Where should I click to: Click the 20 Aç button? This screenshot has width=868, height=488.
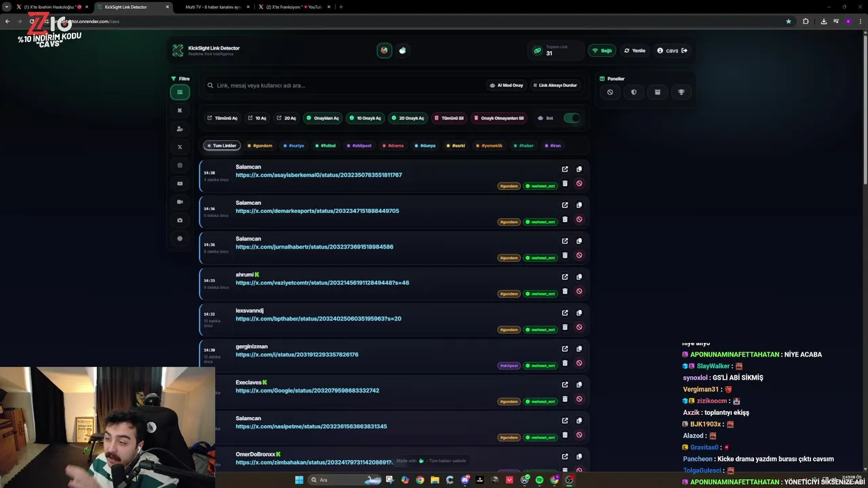pyautogui.click(x=286, y=118)
